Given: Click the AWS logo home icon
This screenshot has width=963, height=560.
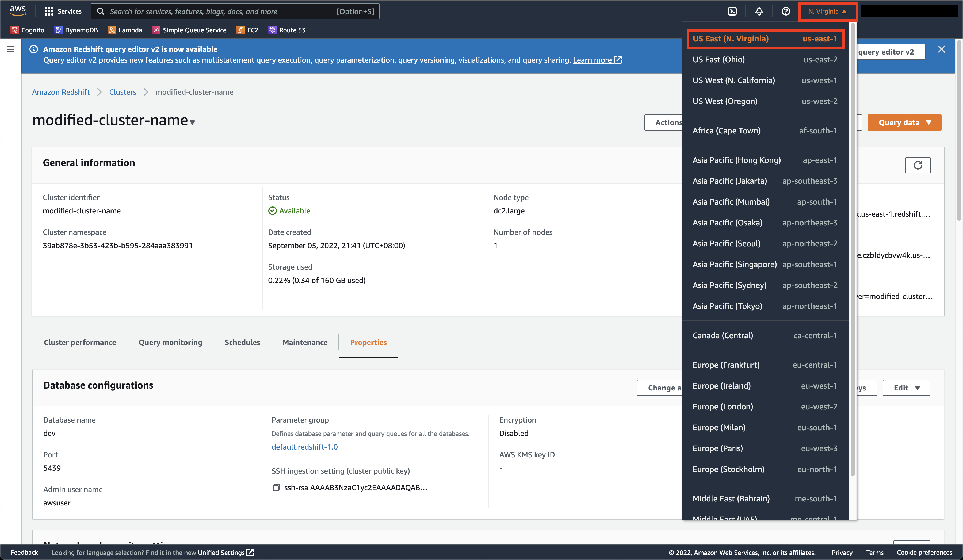Looking at the screenshot, I should 18,11.
